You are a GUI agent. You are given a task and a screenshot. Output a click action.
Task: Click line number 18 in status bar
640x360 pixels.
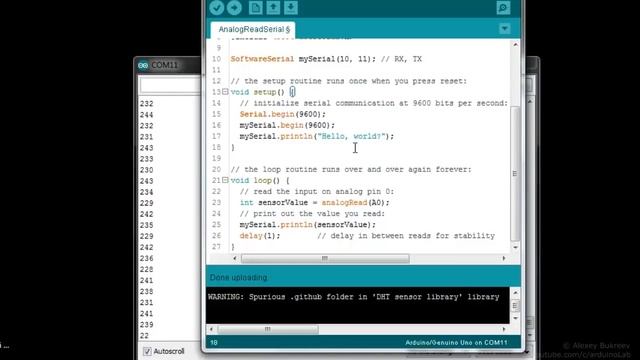click(x=214, y=343)
